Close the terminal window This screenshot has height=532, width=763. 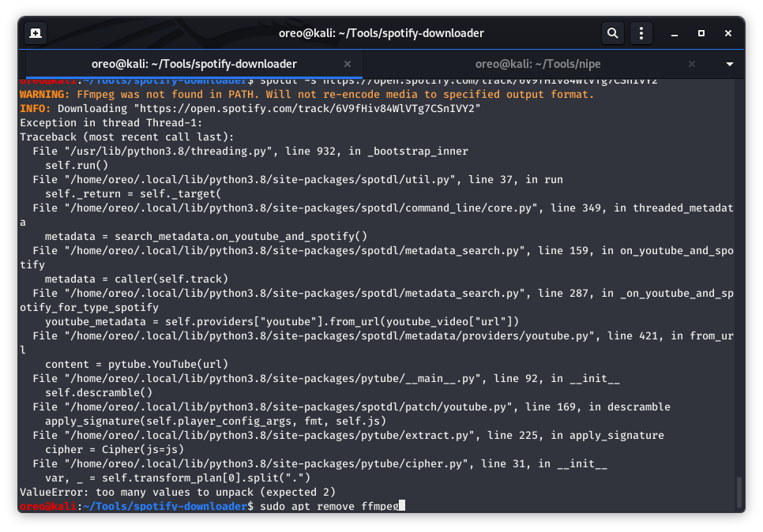728,33
